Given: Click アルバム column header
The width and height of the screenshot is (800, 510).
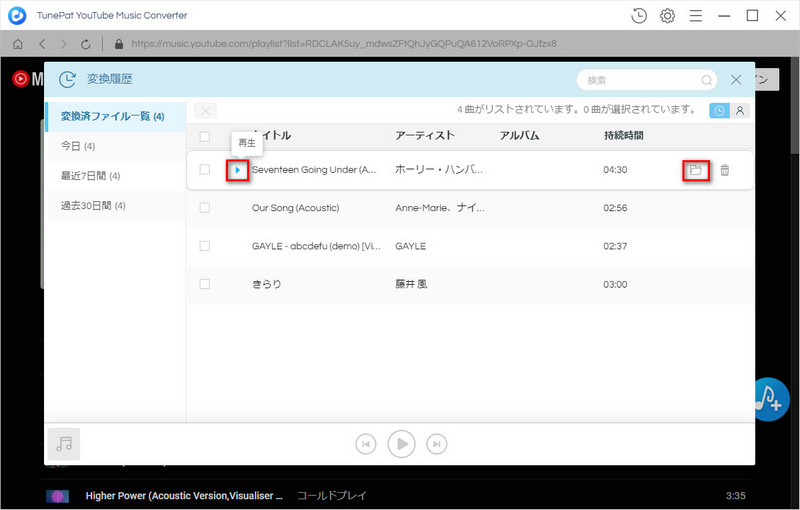Looking at the screenshot, I should (x=519, y=136).
